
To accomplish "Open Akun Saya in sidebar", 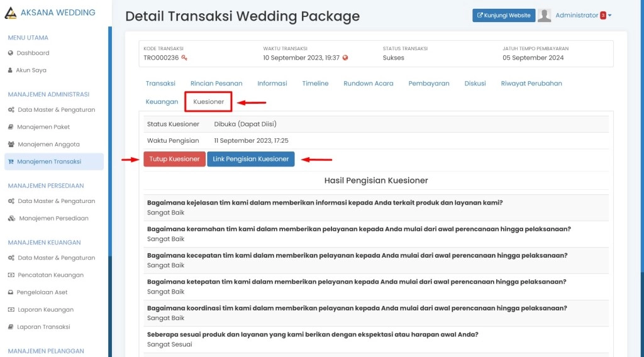I will point(31,70).
